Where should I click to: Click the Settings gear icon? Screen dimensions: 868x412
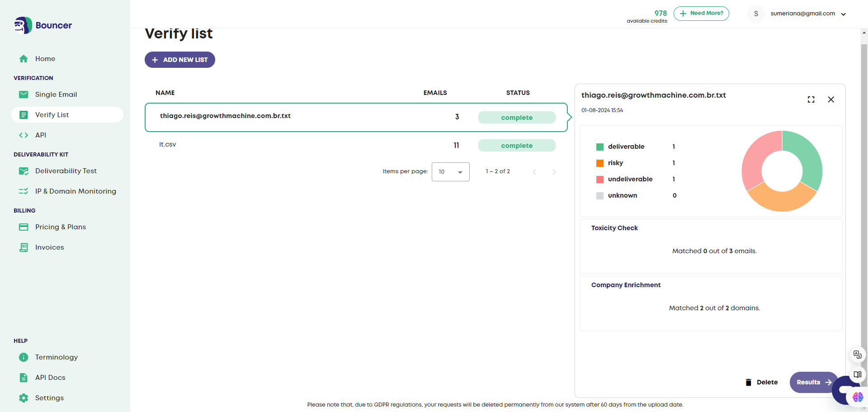(24, 398)
